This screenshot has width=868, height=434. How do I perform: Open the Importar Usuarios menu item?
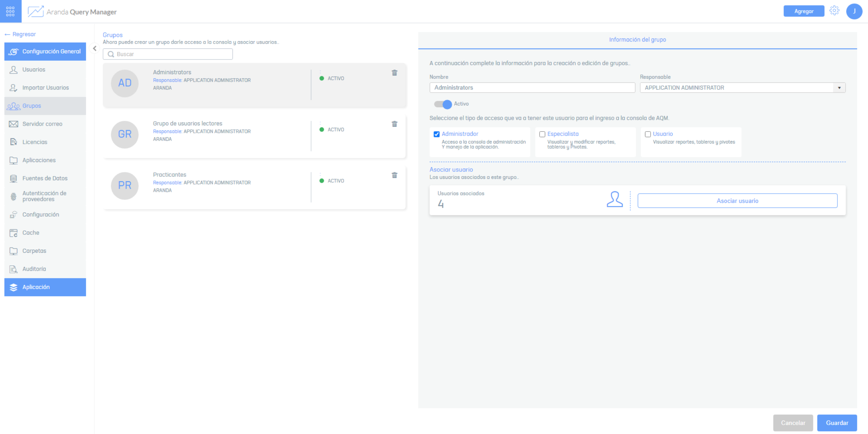tap(45, 88)
